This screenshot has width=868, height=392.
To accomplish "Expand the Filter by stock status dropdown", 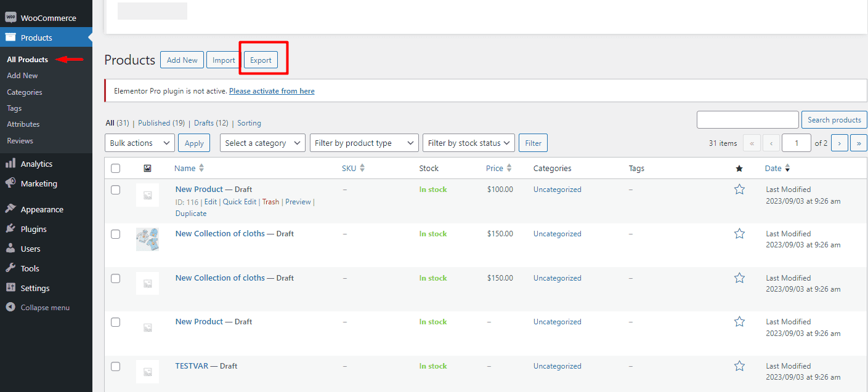I will tap(468, 142).
